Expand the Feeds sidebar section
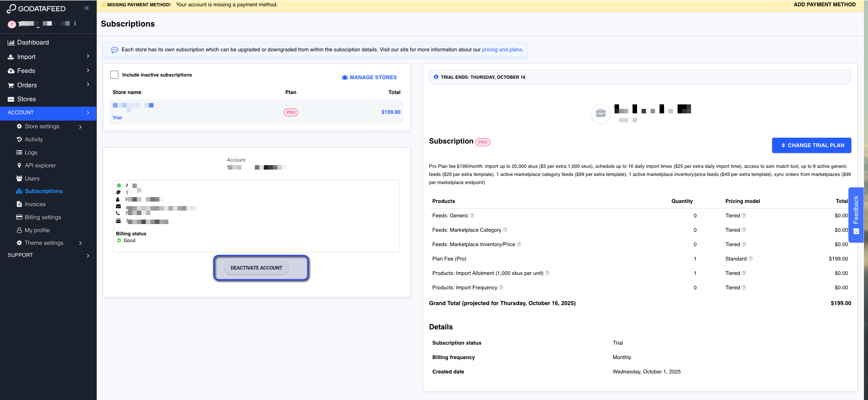Viewport: 868px width, 400px height. tap(88, 71)
